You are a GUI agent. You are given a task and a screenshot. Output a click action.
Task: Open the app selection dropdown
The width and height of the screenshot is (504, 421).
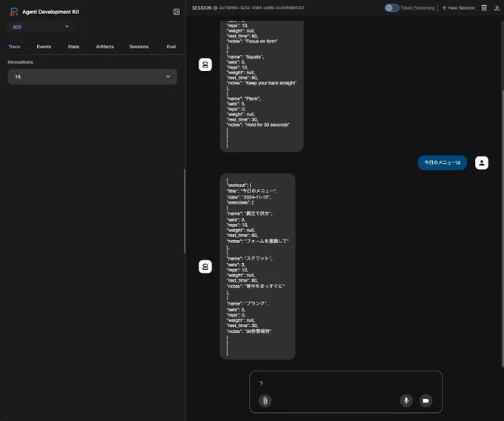point(41,27)
